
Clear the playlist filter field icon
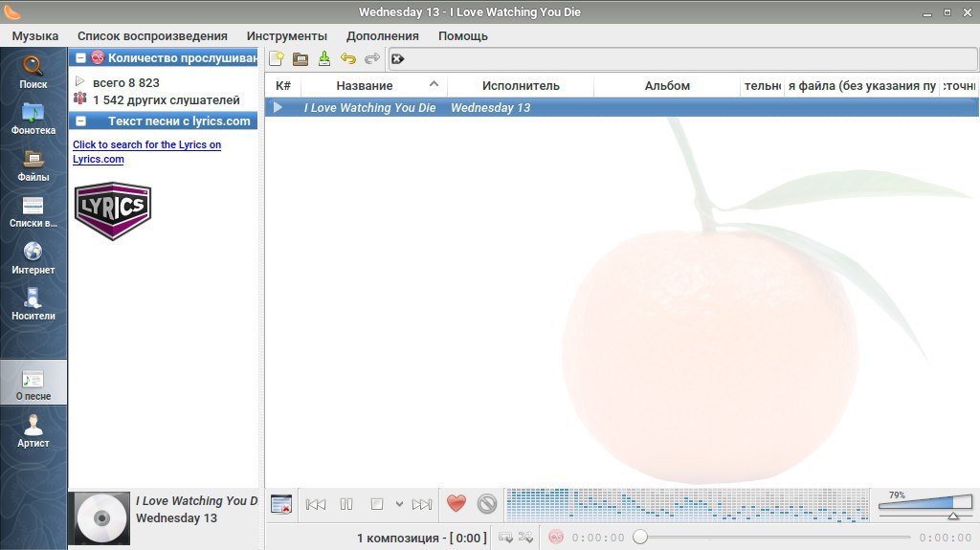(x=398, y=58)
